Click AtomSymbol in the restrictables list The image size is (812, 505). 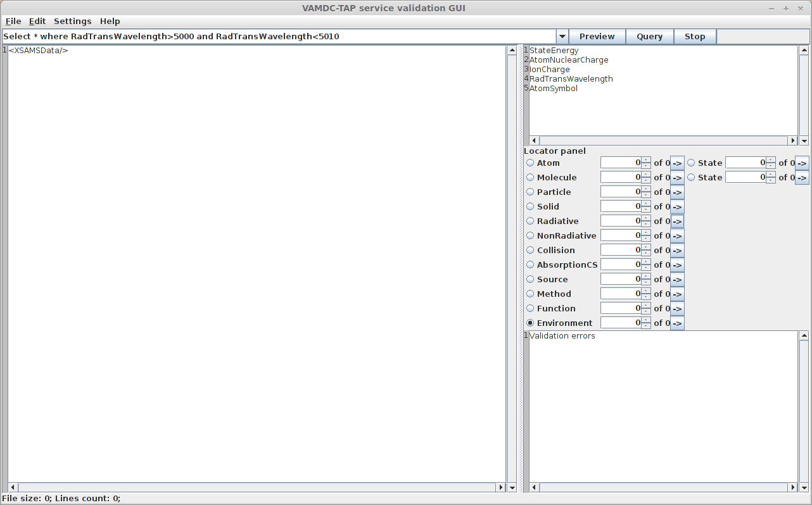point(554,89)
